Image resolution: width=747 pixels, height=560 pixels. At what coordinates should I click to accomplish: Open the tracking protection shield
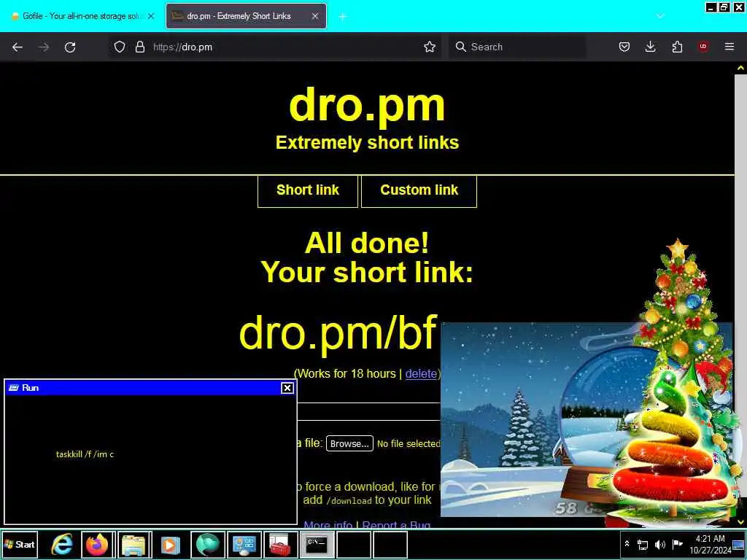pos(120,47)
